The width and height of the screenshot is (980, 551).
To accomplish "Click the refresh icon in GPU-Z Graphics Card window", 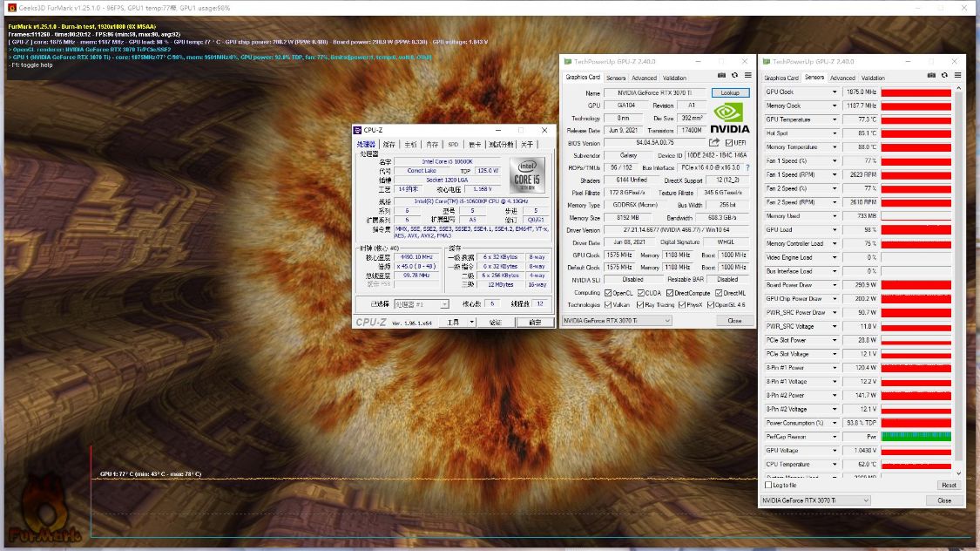I will click(734, 75).
